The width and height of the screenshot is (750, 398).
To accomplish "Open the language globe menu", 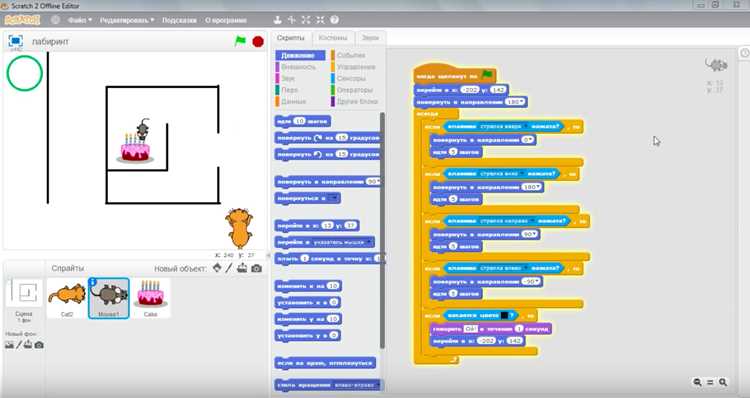I will point(55,20).
